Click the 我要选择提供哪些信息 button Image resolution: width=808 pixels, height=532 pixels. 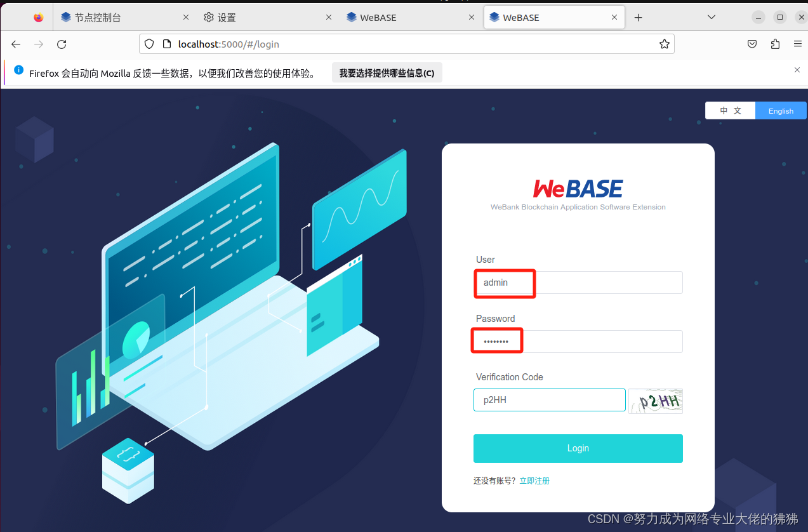pos(387,72)
